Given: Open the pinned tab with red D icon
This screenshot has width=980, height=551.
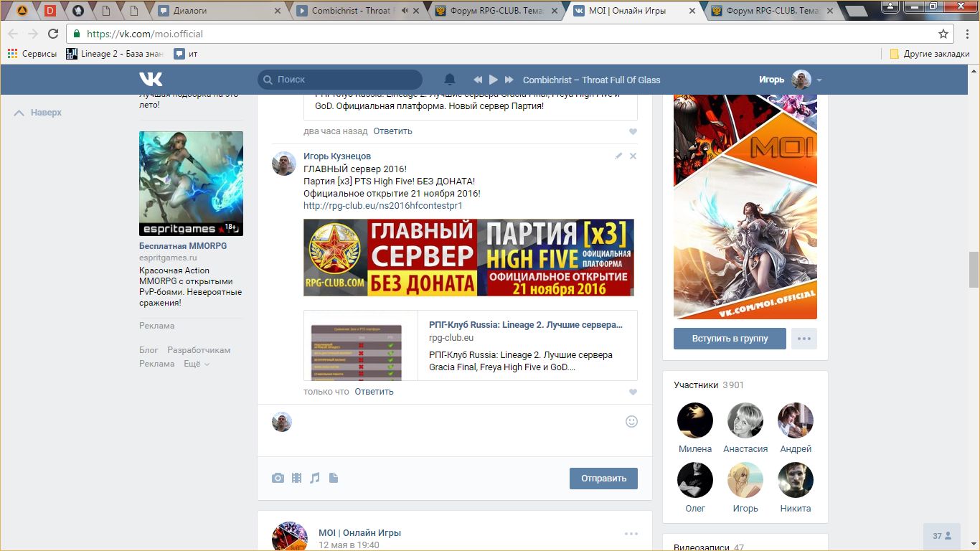Looking at the screenshot, I should pos(50,11).
